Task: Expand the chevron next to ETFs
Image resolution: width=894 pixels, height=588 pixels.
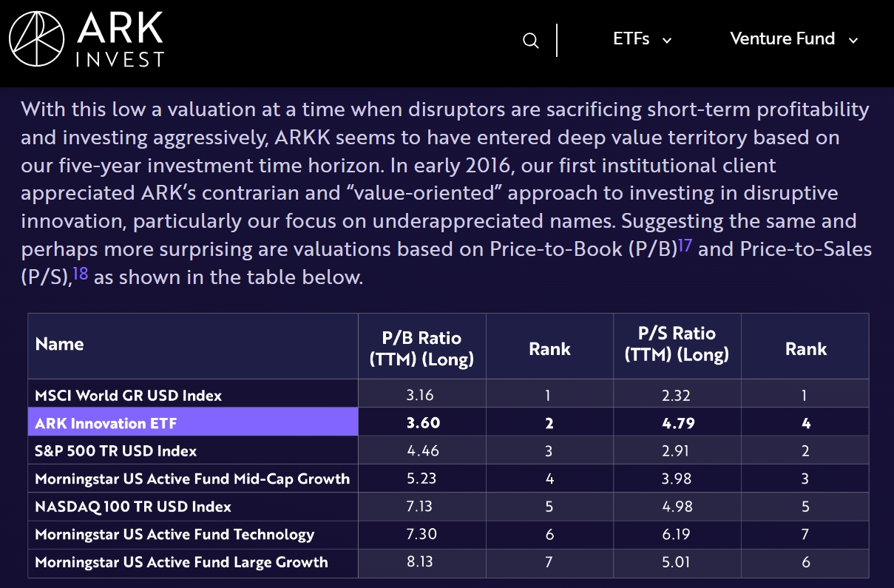Action: pos(667,41)
